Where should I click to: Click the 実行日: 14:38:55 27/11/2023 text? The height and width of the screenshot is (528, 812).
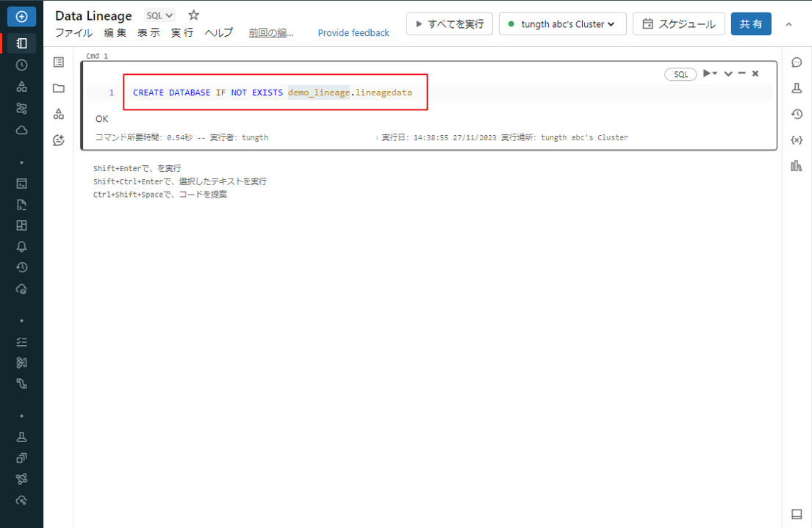[x=439, y=137]
